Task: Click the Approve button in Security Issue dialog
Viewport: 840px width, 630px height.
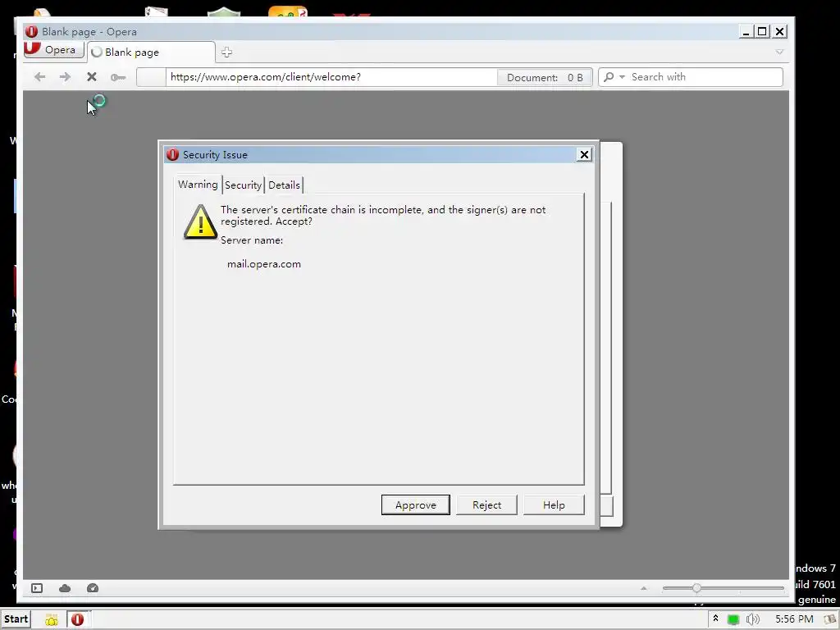Action: tap(415, 504)
